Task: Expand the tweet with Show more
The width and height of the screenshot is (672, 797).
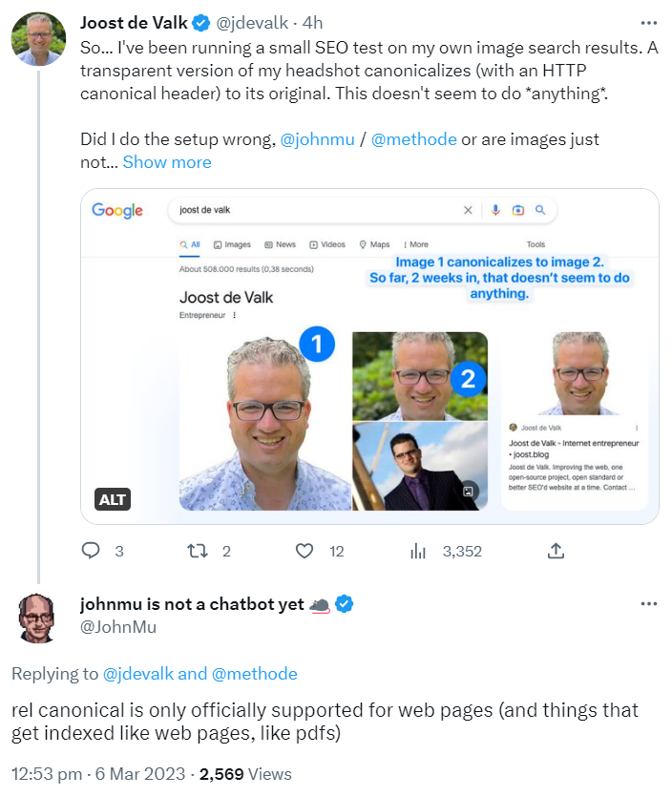Action: pos(166,162)
